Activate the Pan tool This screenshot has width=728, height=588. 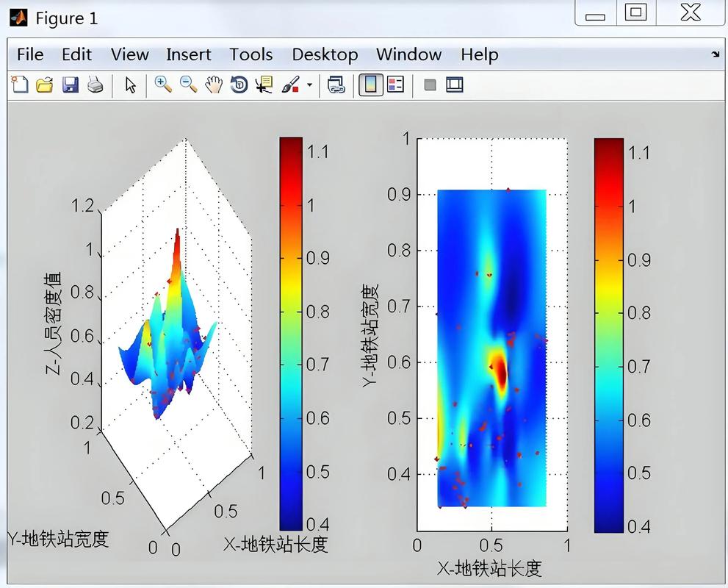pyautogui.click(x=212, y=85)
